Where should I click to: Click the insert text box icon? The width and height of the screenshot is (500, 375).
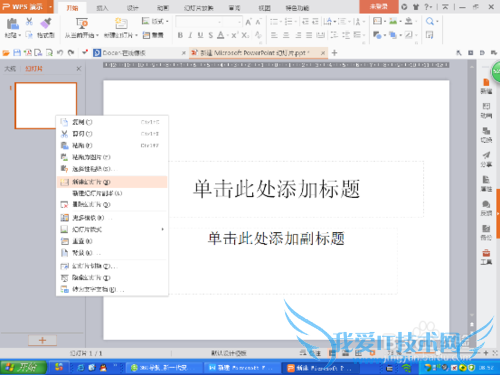(x=377, y=21)
